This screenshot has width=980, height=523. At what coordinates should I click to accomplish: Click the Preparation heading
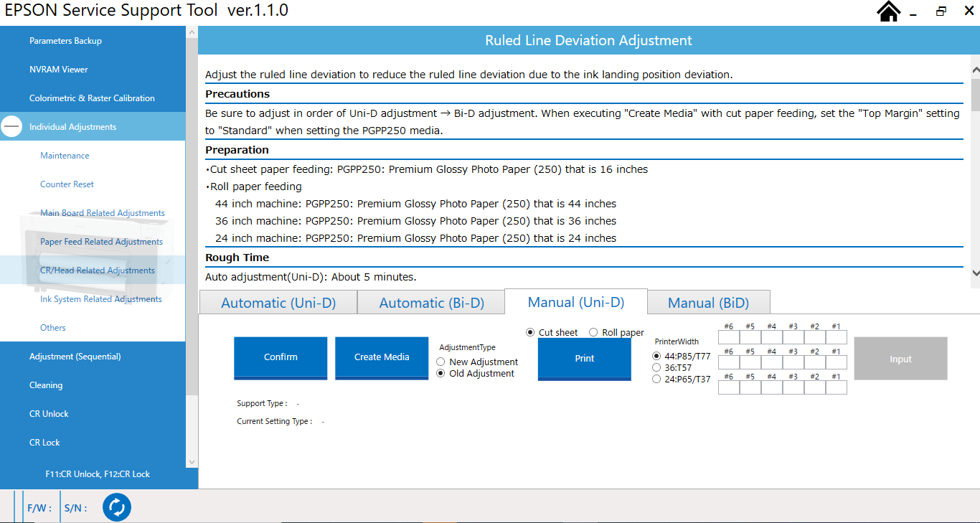coord(237,150)
